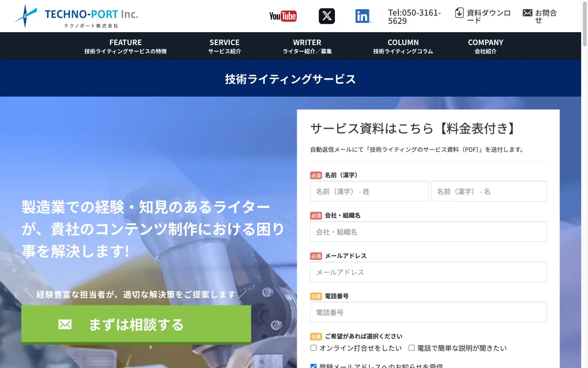The image size is (588, 368).
Task: Check オンライン打合せをしたい checkbox
Action: (313, 348)
